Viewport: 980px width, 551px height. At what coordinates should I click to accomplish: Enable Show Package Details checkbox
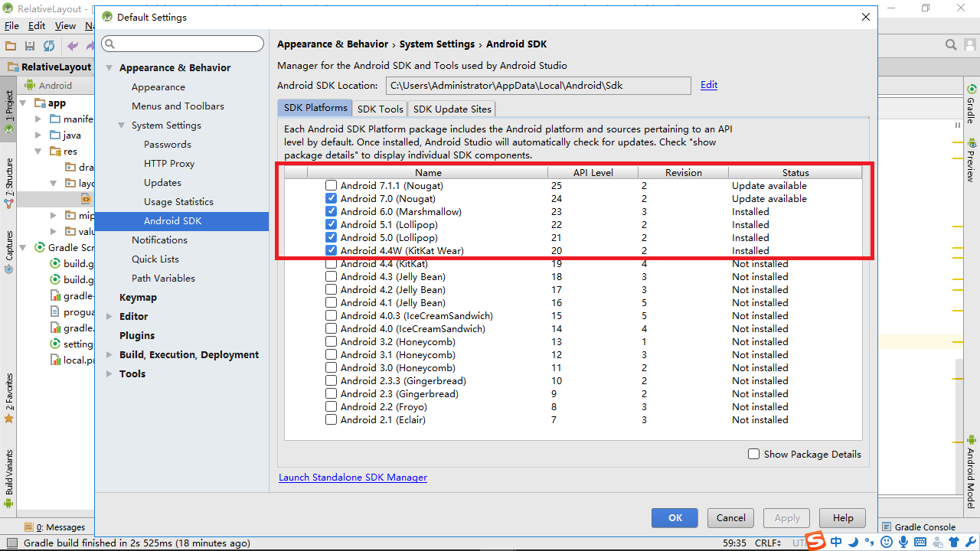[x=754, y=454]
